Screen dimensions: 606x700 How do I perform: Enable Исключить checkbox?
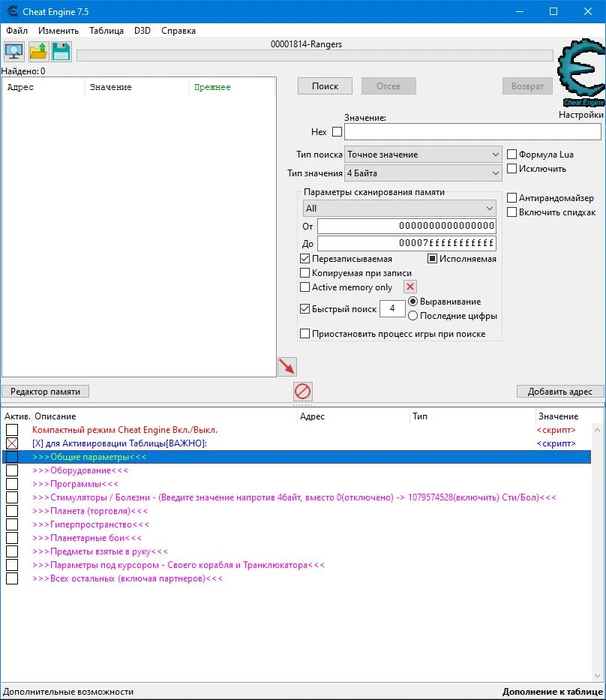[x=511, y=169]
